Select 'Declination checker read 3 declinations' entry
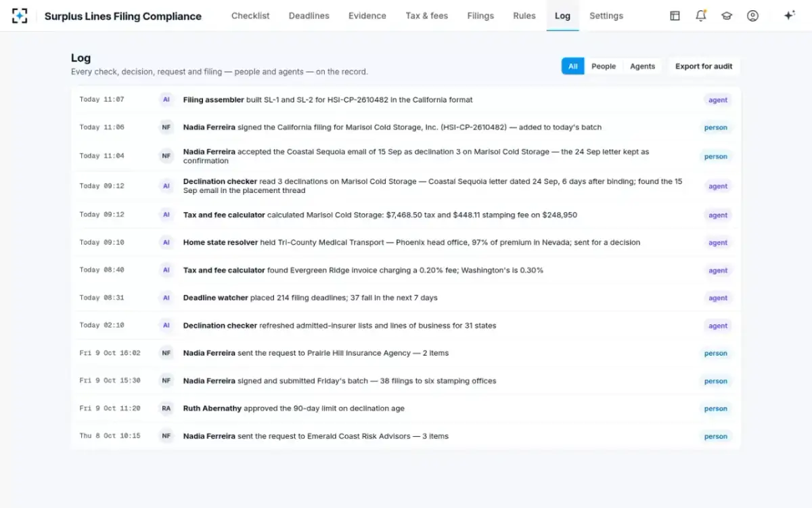This screenshot has width=812, height=508. (406, 186)
